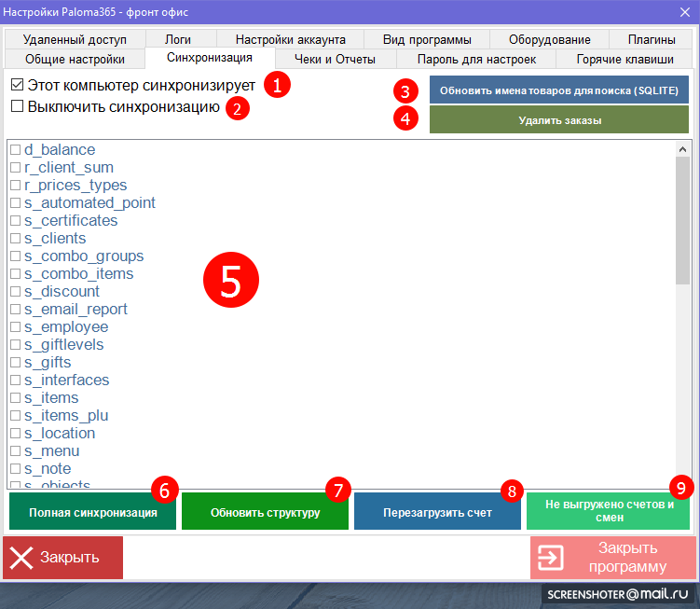Select the s_employee table checkbox

(15, 327)
